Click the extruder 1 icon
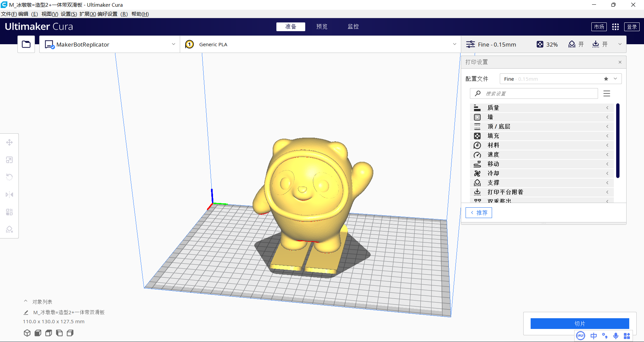 point(190,44)
